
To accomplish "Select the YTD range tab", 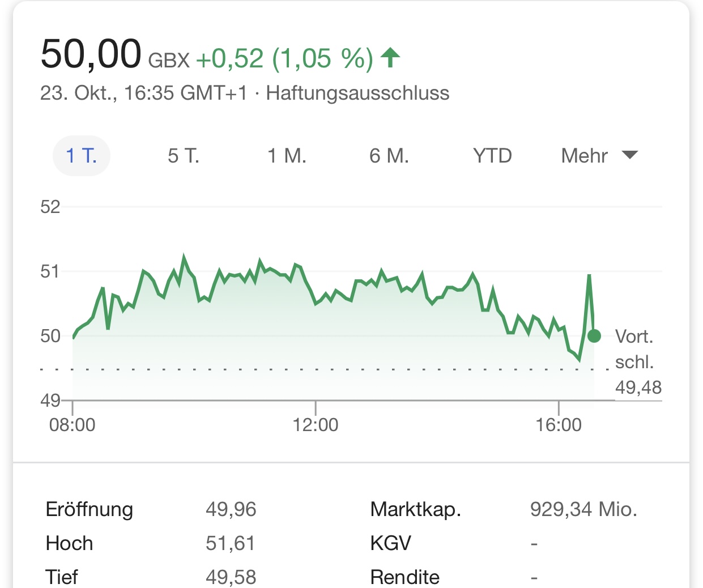I will (492, 156).
